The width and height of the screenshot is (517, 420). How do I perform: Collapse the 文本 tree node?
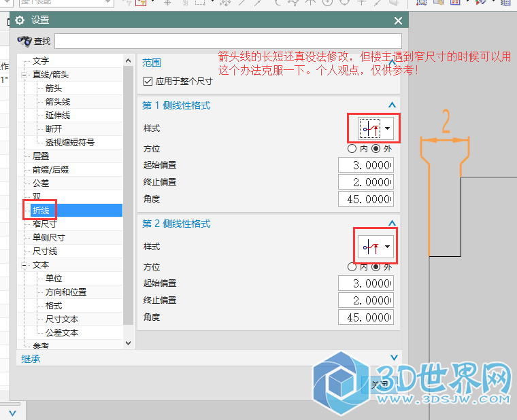(24, 265)
